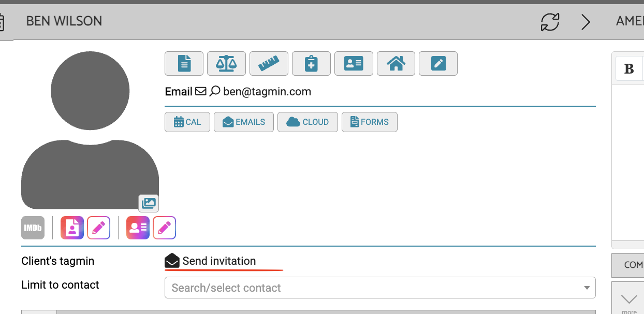This screenshot has height=314, width=644.
Task: Open the document icon button
Action: 184,64
